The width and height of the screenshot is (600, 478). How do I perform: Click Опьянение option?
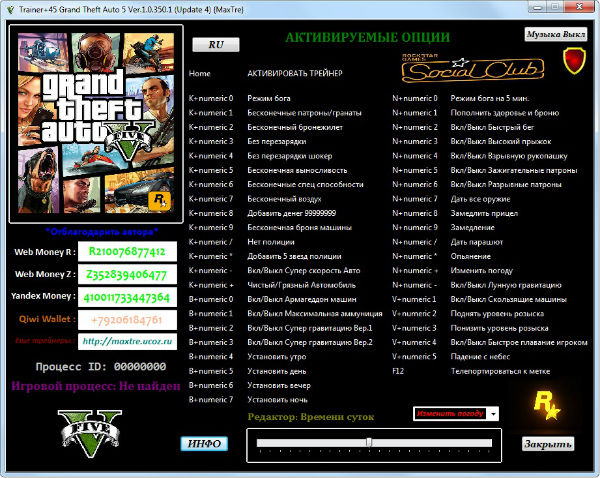[x=471, y=256]
